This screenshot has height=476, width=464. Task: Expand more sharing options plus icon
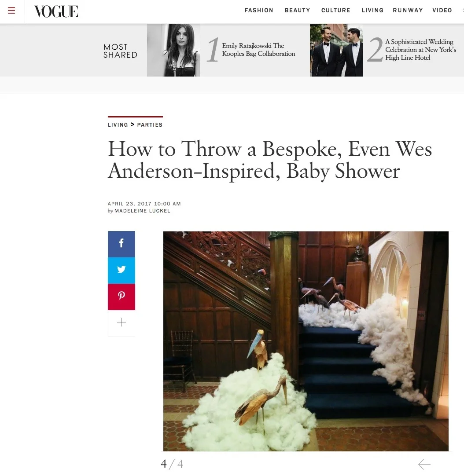(x=121, y=323)
